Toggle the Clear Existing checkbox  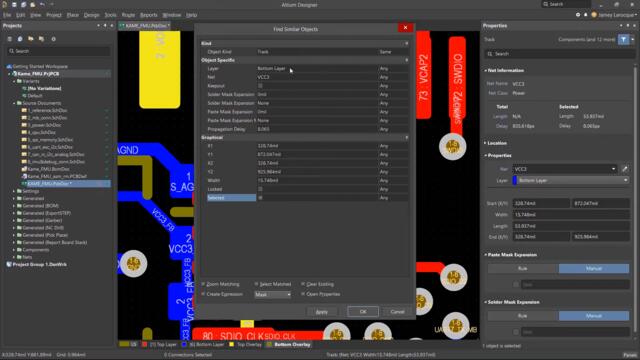click(x=303, y=284)
